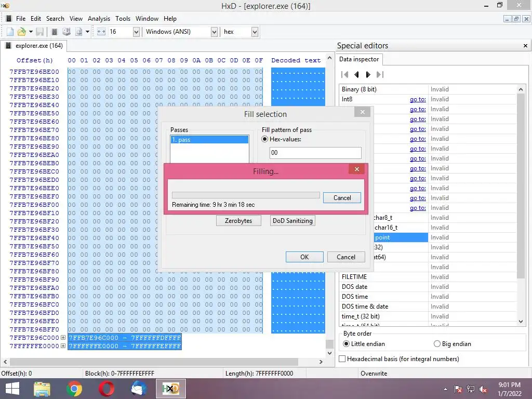The image size is (532, 399).
Task: Launch Google Chrome from the taskbar
Action: tap(74, 389)
